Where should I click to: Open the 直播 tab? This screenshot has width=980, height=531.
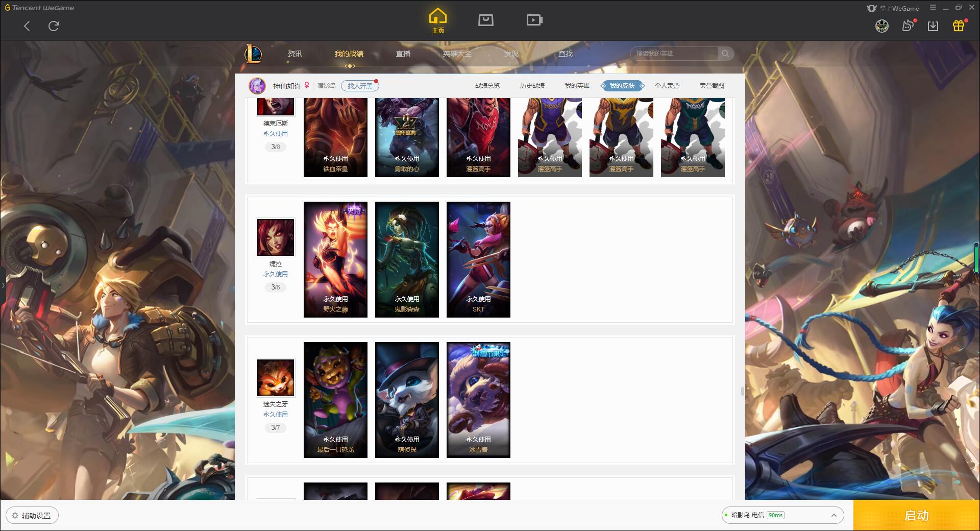(x=403, y=54)
